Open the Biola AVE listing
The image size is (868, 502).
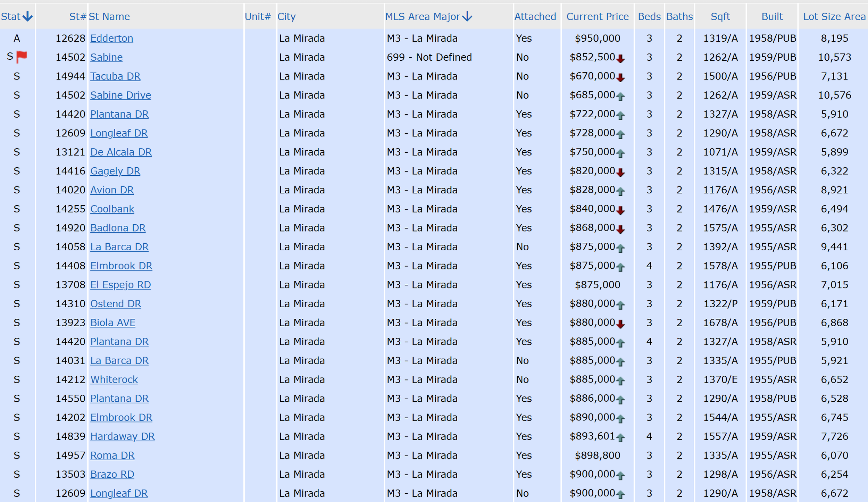112,323
